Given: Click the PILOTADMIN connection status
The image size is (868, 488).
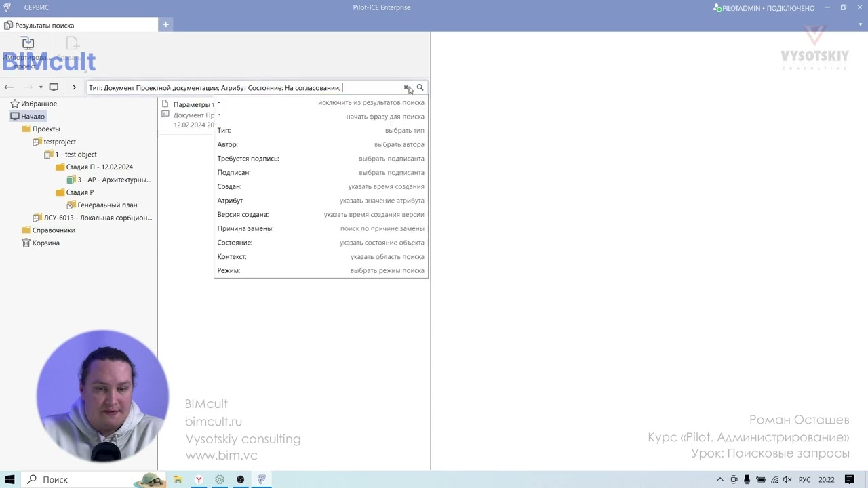Looking at the screenshot, I should pos(764,8).
